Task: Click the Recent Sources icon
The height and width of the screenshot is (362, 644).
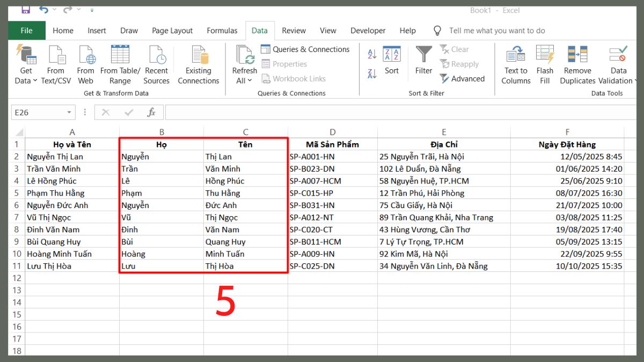Action: click(x=156, y=64)
